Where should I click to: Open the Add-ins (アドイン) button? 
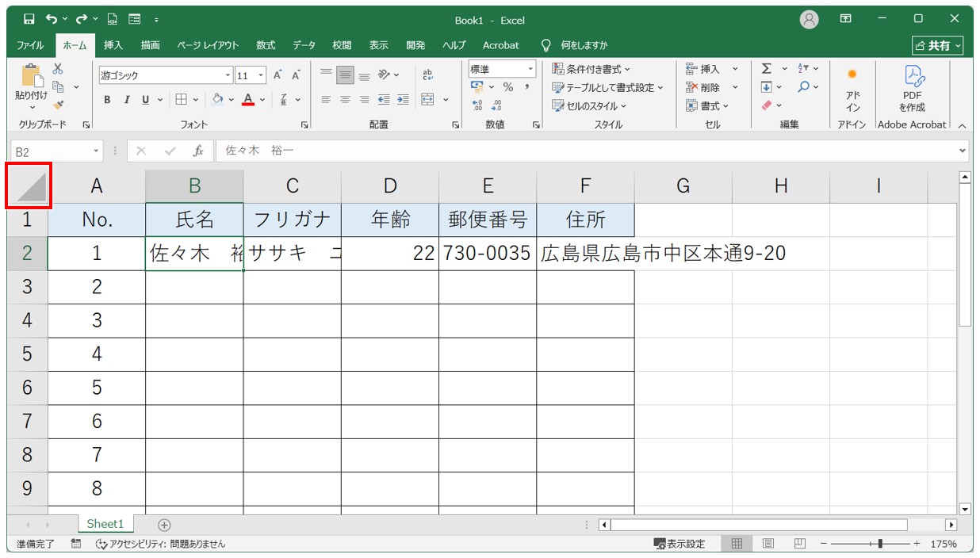click(852, 90)
